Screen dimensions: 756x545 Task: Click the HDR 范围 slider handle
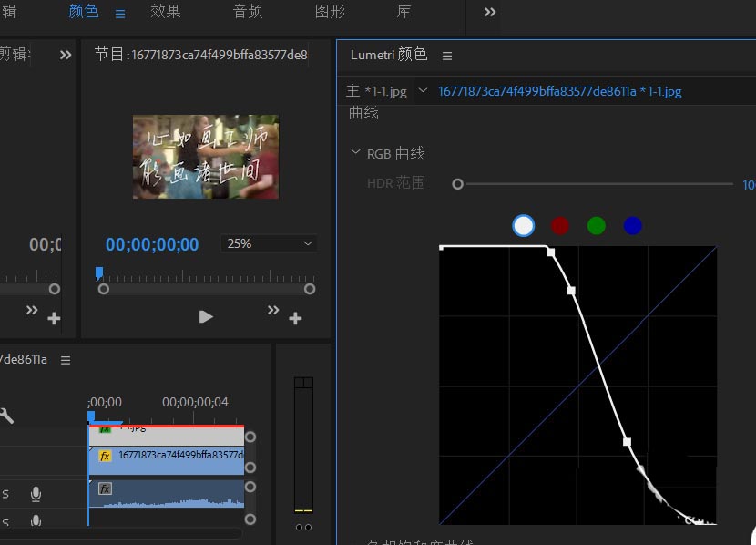[457, 184]
